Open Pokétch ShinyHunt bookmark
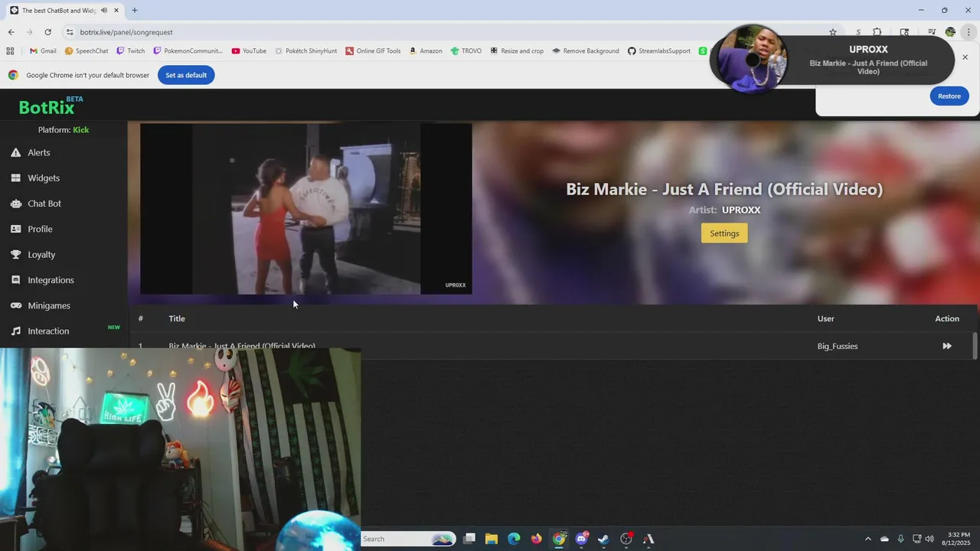This screenshot has height=551, width=980. click(305, 51)
